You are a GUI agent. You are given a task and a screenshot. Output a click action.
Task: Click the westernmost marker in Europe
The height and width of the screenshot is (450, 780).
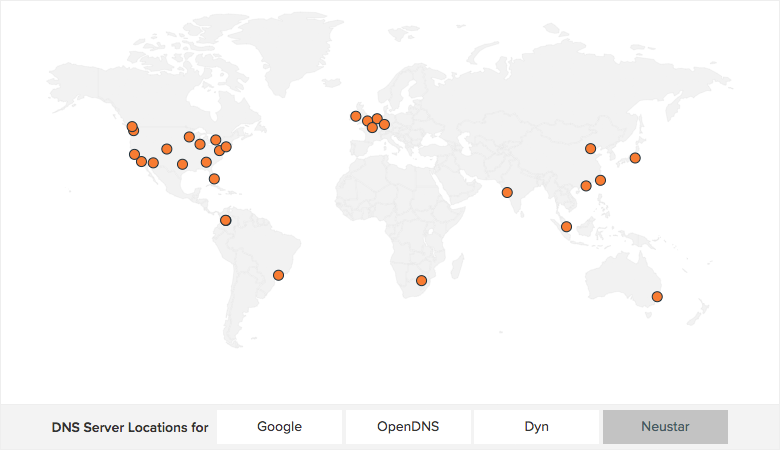point(355,116)
